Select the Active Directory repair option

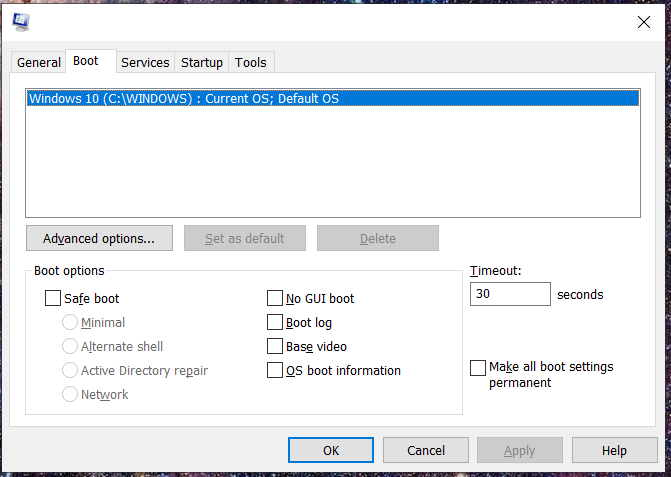pyautogui.click(x=70, y=370)
